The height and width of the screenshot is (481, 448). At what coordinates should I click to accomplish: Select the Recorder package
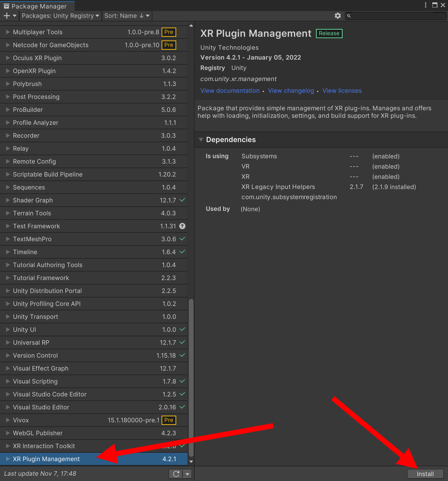pos(94,135)
